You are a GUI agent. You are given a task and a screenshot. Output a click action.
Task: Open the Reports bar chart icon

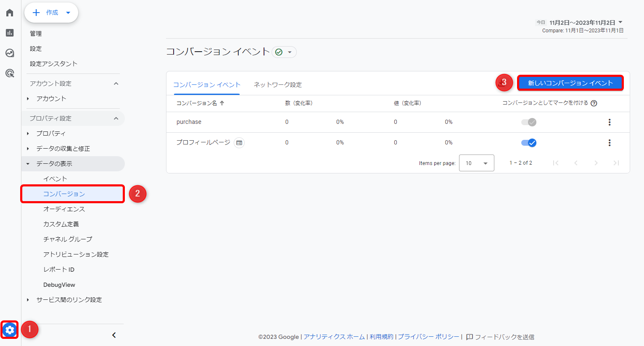coord(10,33)
